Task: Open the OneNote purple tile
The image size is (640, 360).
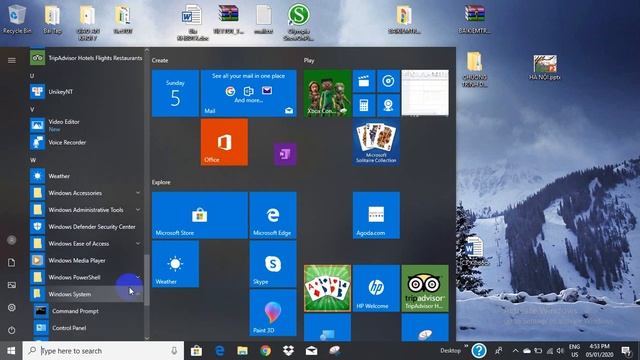Action: 285,154
